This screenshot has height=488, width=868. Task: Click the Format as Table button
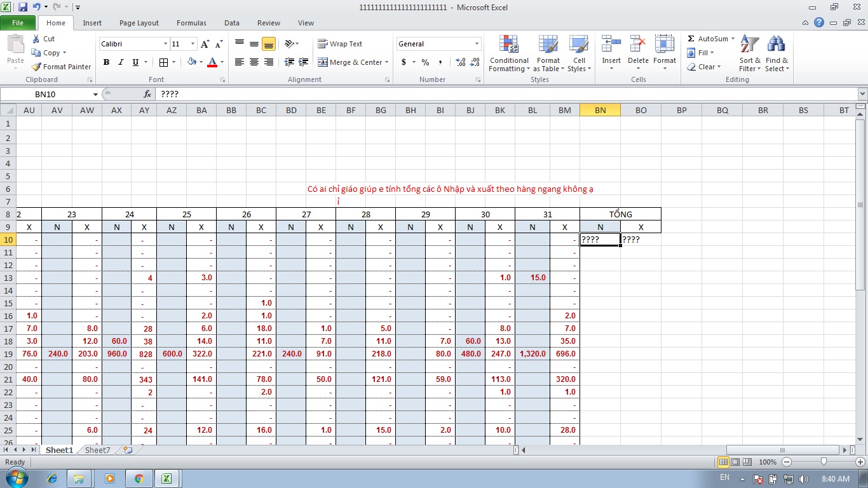point(548,54)
